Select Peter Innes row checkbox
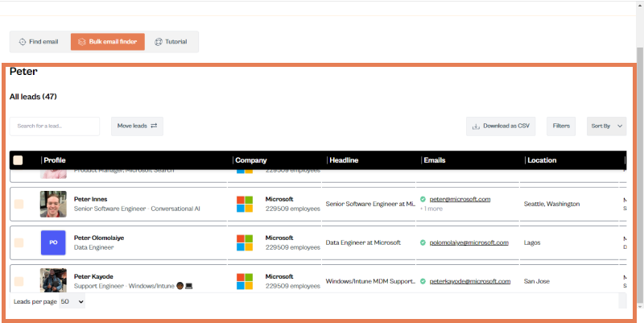 pyautogui.click(x=19, y=205)
